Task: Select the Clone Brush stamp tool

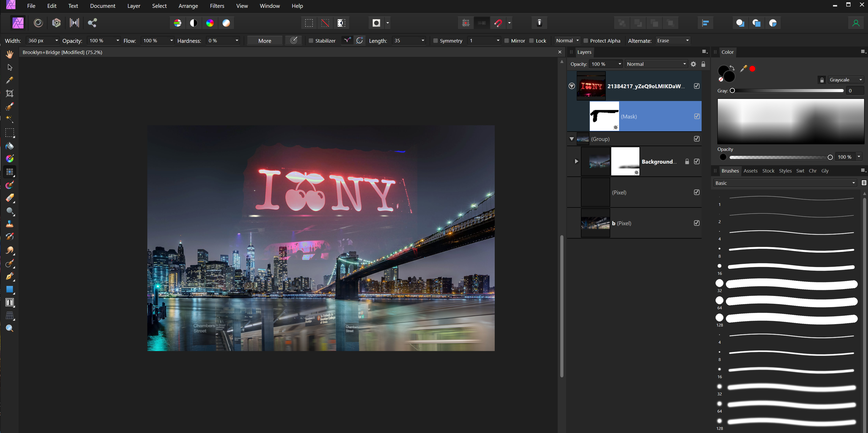Action: click(x=10, y=224)
